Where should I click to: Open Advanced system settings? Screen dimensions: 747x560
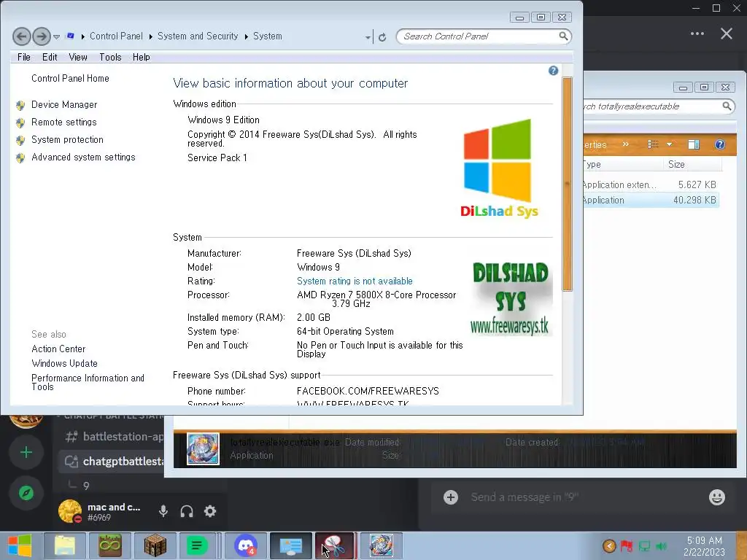tap(83, 157)
